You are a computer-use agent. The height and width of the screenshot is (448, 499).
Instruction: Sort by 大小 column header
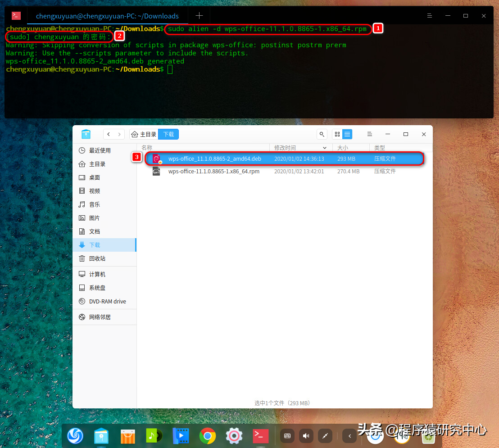351,148
